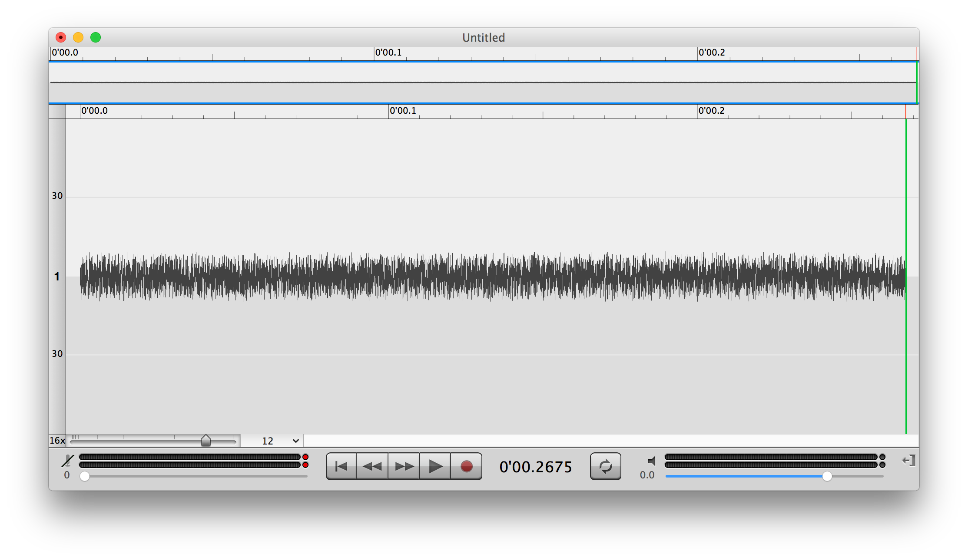Click the fast forward button
The height and width of the screenshot is (560, 968).
[x=404, y=466]
